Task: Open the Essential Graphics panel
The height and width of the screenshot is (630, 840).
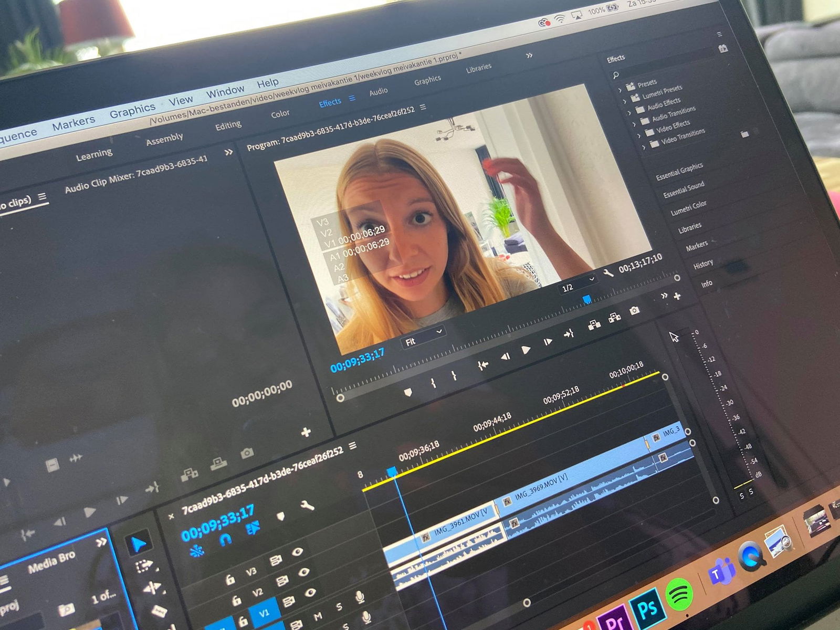Action: pyautogui.click(x=679, y=171)
